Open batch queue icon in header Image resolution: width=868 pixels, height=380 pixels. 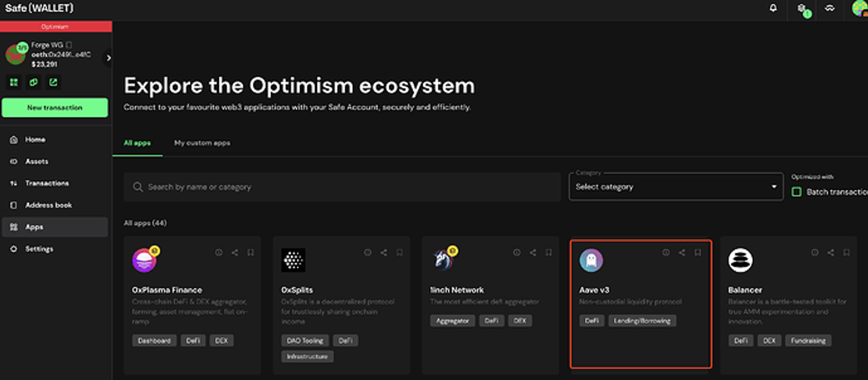coord(802,9)
